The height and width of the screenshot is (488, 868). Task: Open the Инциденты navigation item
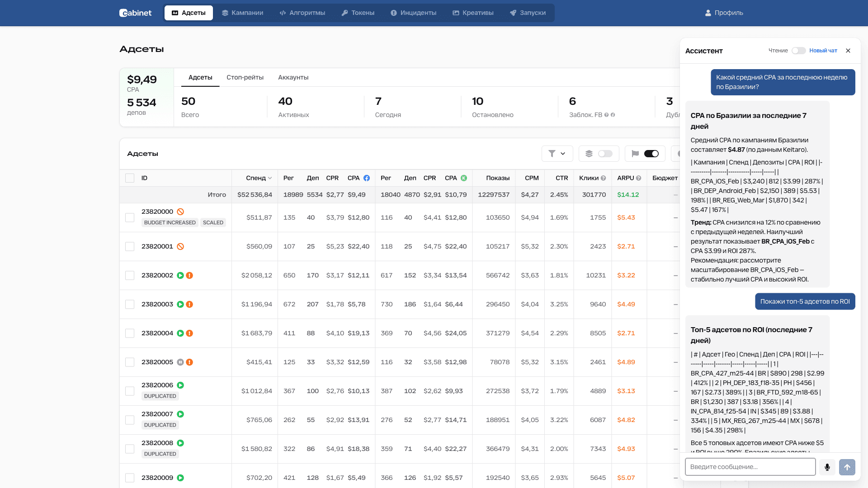(x=413, y=13)
